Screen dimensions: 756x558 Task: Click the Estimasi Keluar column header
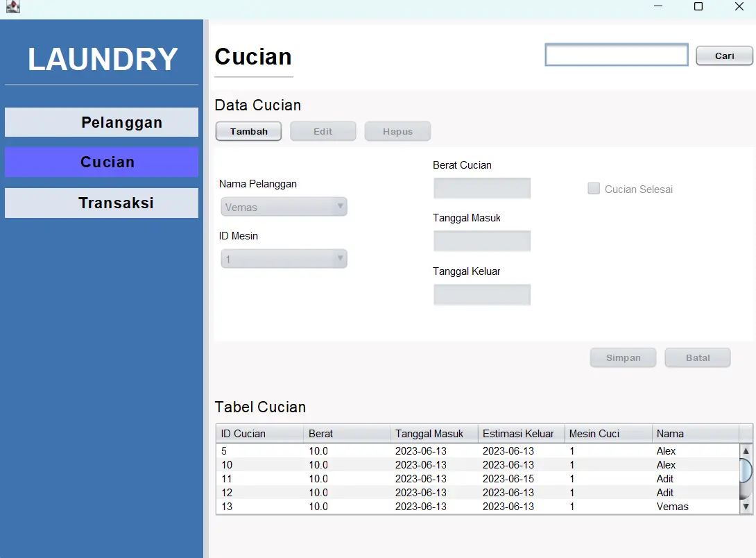click(x=521, y=433)
